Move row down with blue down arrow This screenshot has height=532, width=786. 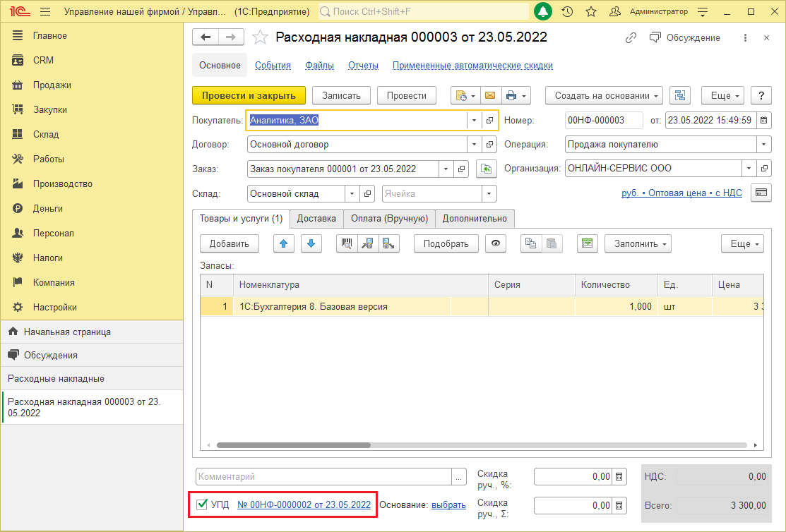tap(311, 243)
